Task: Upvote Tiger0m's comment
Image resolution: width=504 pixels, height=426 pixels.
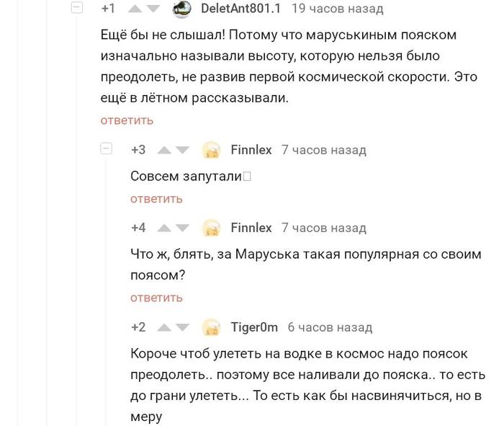Action: click(164, 327)
